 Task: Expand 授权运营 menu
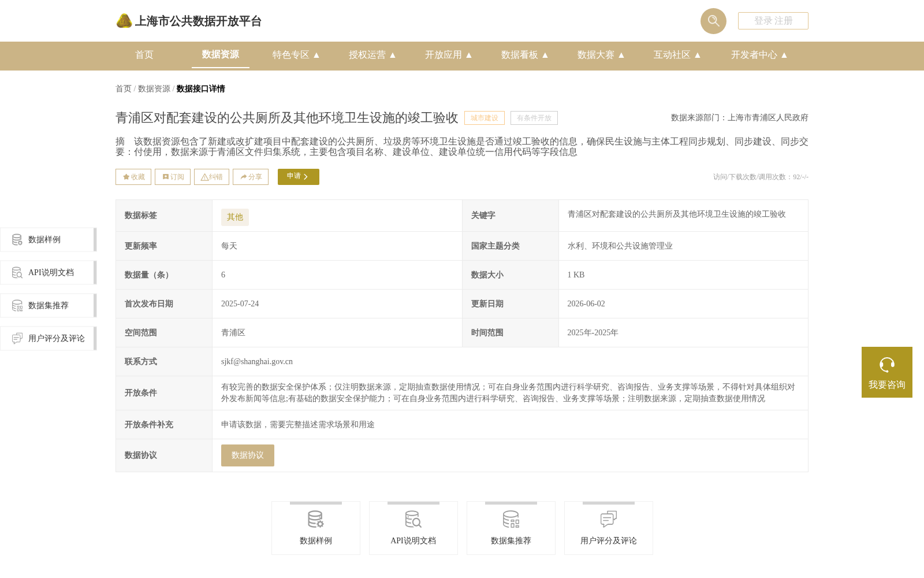click(372, 55)
